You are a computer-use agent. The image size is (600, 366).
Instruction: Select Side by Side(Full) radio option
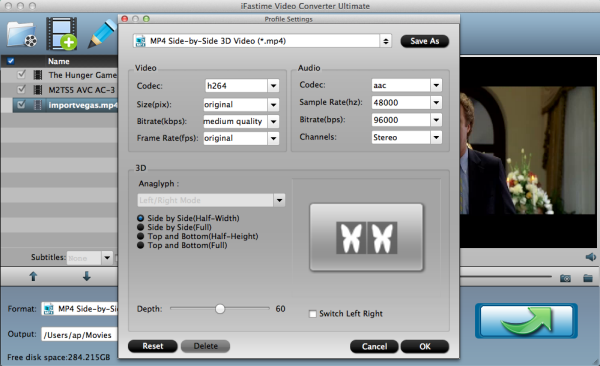coord(140,227)
